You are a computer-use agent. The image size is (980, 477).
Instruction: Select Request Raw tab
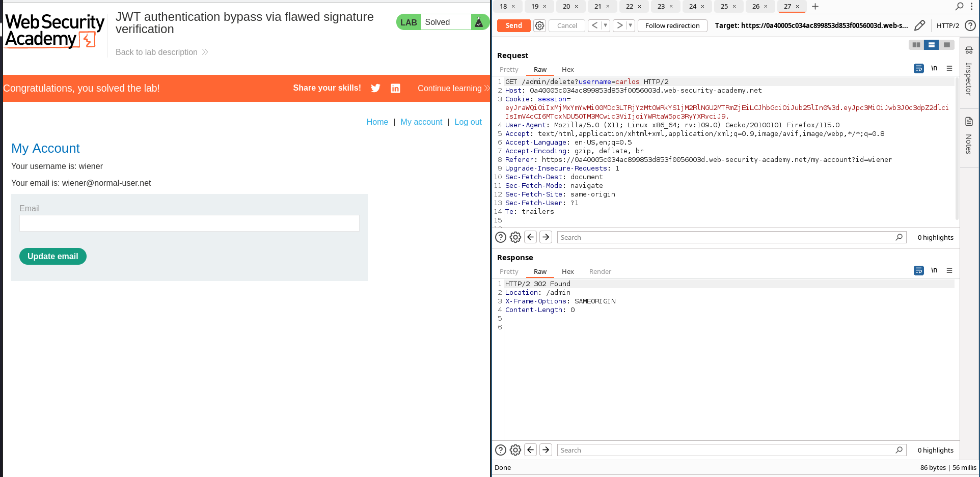point(540,69)
